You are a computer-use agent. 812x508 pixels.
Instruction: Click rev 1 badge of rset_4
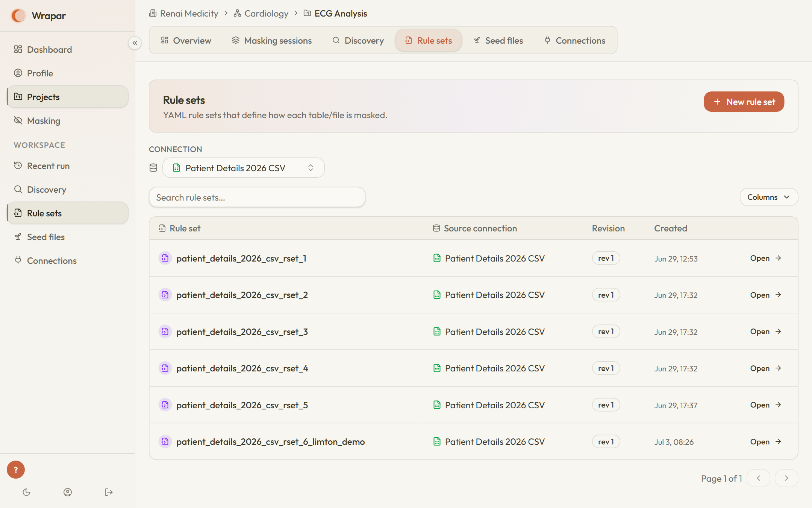[x=606, y=368]
